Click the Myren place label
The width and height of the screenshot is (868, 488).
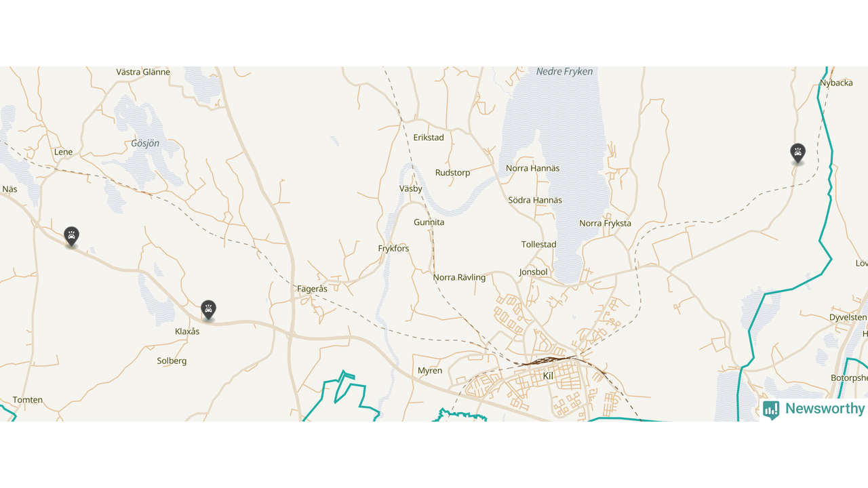point(430,371)
